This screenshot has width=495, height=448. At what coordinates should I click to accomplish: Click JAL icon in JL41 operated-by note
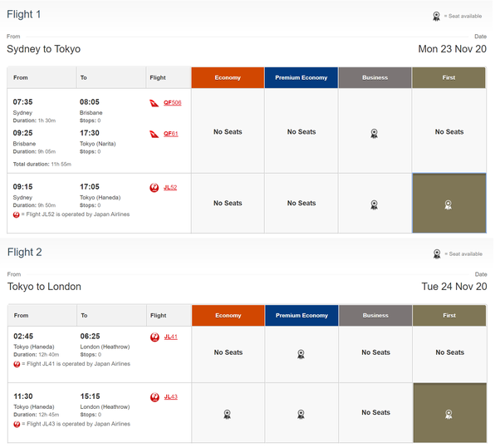point(17,364)
